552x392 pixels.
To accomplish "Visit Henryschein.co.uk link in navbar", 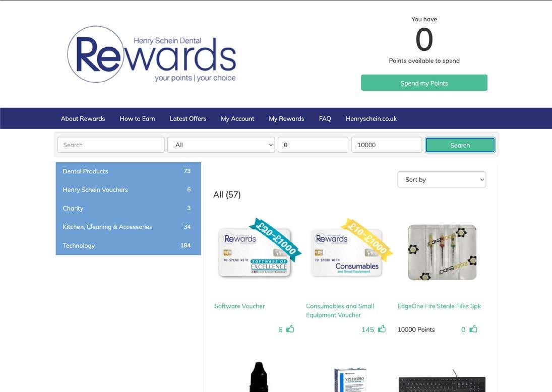I will [371, 118].
